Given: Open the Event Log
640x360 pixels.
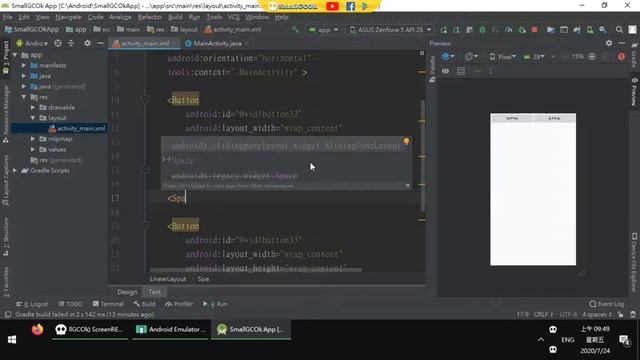Looking at the screenshot, I should point(607,304).
